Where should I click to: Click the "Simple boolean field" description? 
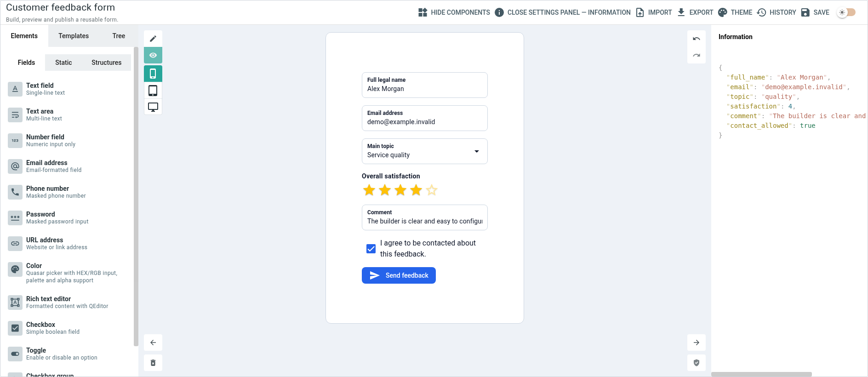[x=53, y=332]
